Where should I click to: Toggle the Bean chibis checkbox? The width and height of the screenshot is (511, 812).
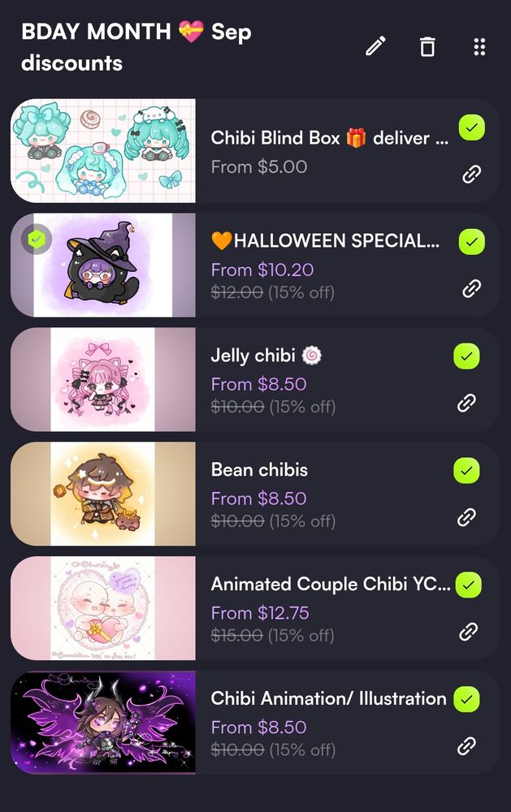pyautogui.click(x=466, y=471)
